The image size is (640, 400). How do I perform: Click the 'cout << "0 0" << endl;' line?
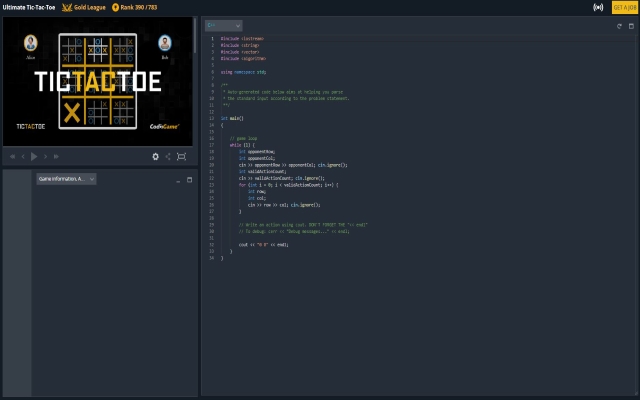coord(264,245)
